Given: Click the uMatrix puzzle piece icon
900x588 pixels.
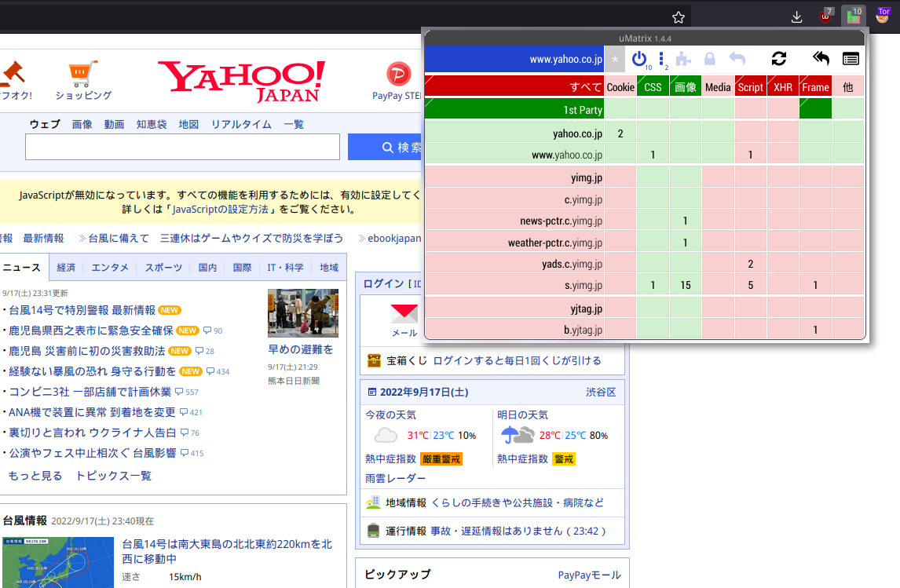Looking at the screenshot, I should click(683, 59).
